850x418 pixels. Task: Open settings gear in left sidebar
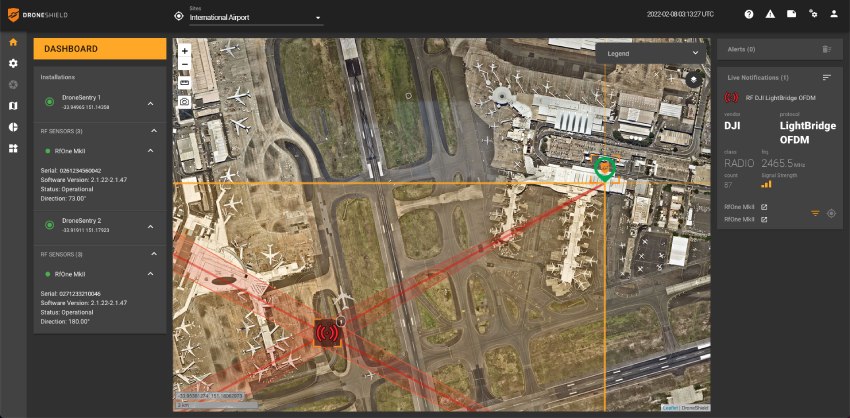pos(13,63)
